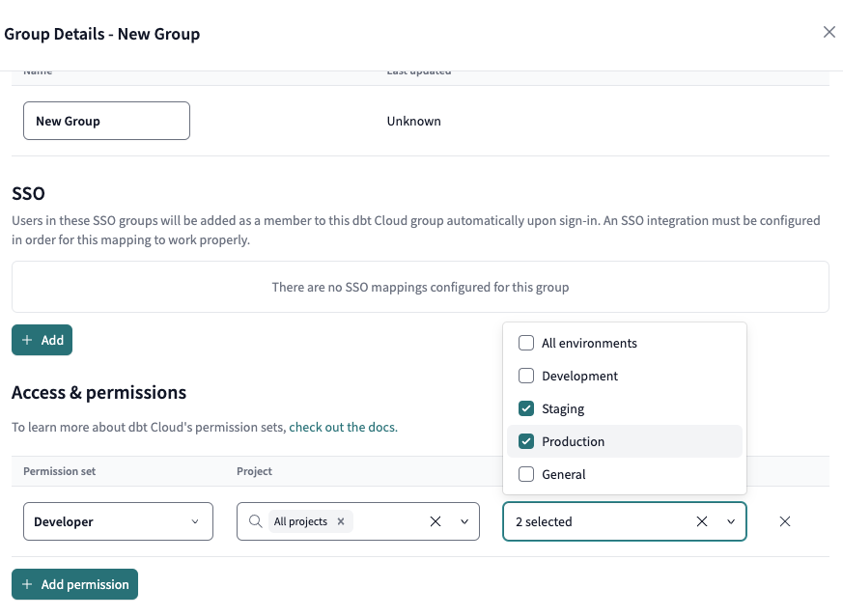
Task: Uncheck the Staging environment
Action: pyautogui.click(x=526, y=408)
